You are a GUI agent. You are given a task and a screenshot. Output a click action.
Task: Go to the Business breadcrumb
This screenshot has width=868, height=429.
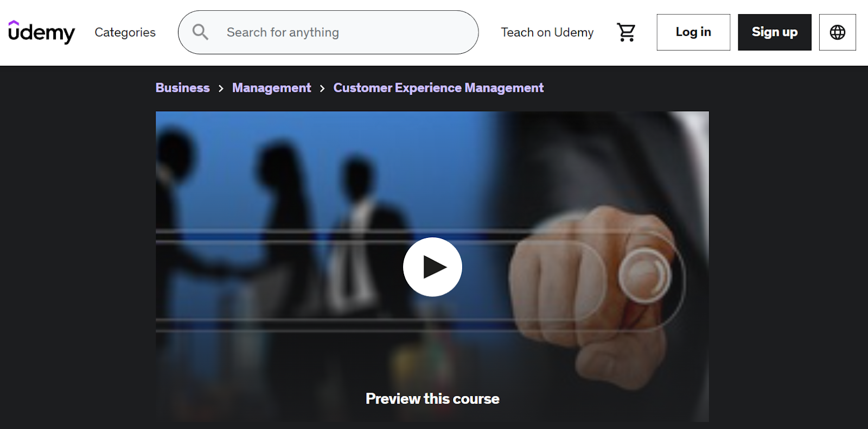[182, 88]
